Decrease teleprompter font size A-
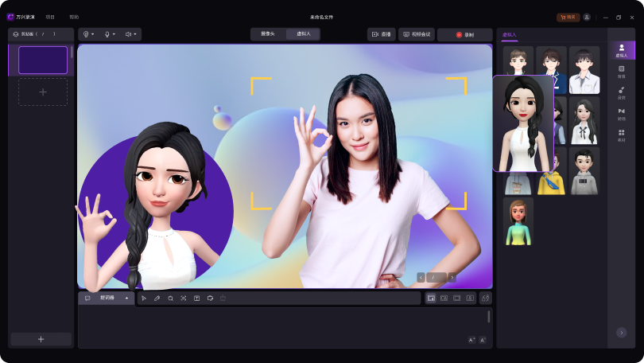The height and width of the screenshot is (363, 644). click(x=483, y=340)
